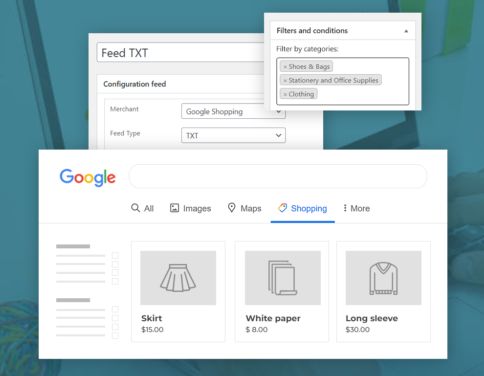Select the Shopping search tab

coord(302,208)
